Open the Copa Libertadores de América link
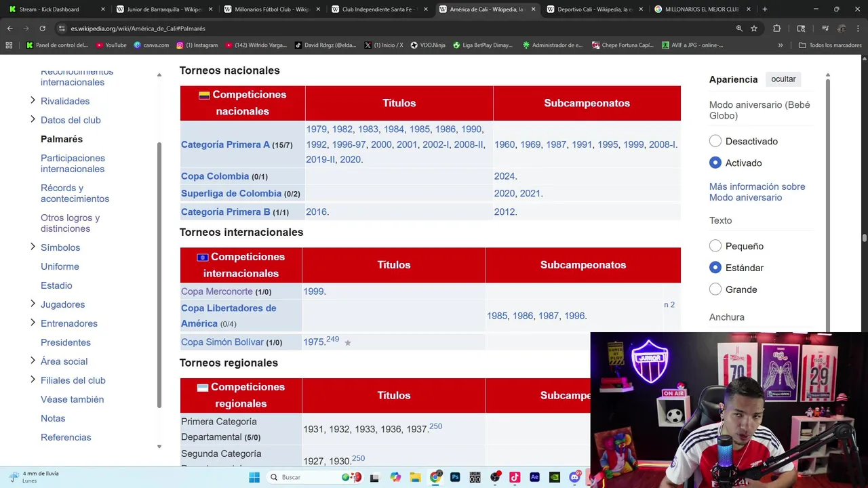Image resolution: width=868 pixels, height=488 pixels. point(229,316)
